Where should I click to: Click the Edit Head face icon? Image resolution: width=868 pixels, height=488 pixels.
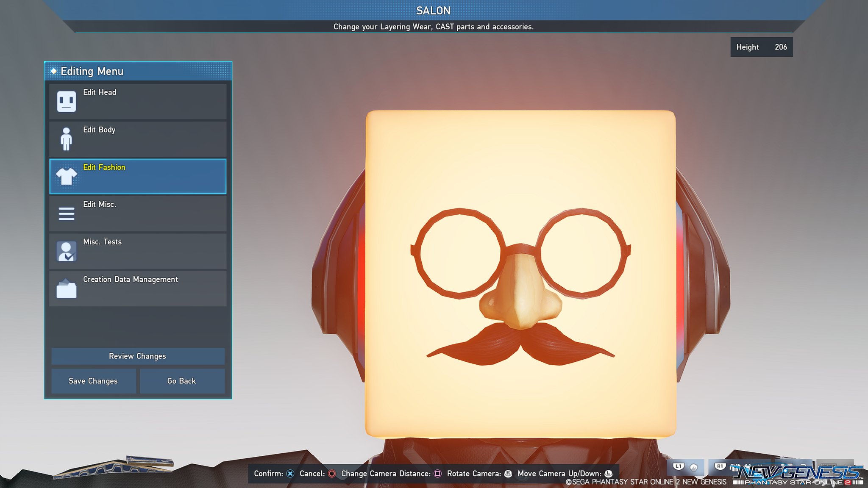67,102
